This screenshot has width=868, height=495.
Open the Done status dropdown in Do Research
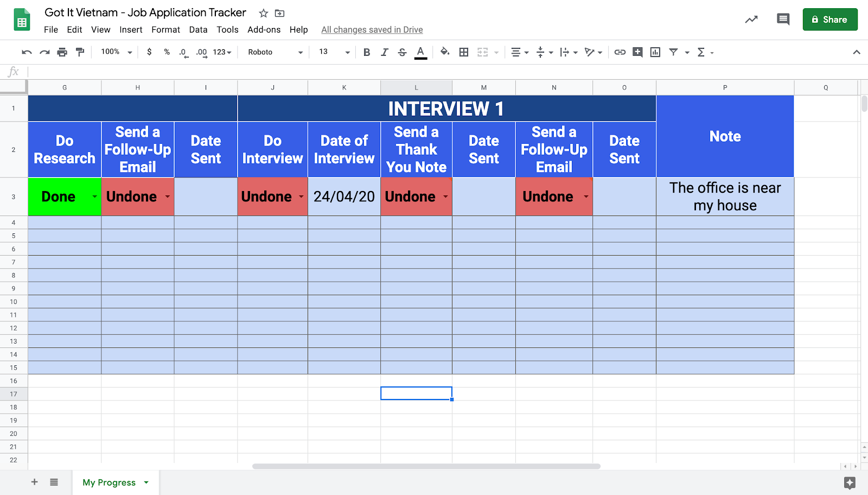click(x=94, y=196)
